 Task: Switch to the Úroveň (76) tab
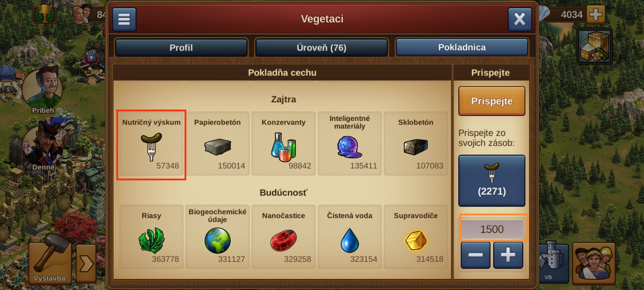321,48
